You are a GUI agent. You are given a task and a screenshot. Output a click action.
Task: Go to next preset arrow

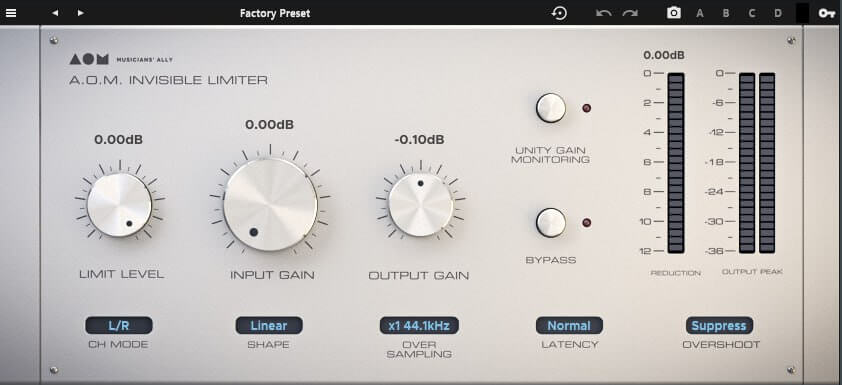[81, 13]
